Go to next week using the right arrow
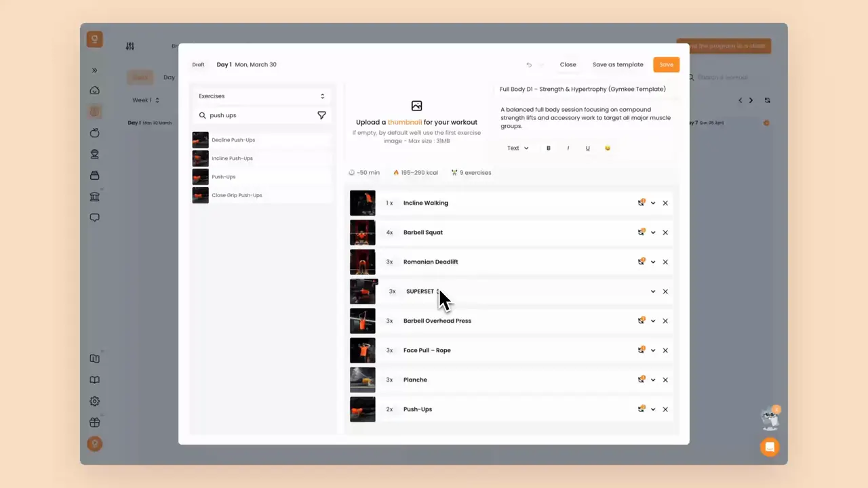The image size is (868, 488). 751,100
